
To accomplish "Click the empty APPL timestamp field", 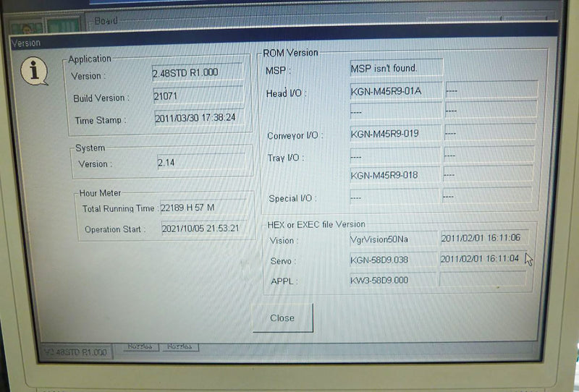I will point(483,278).
